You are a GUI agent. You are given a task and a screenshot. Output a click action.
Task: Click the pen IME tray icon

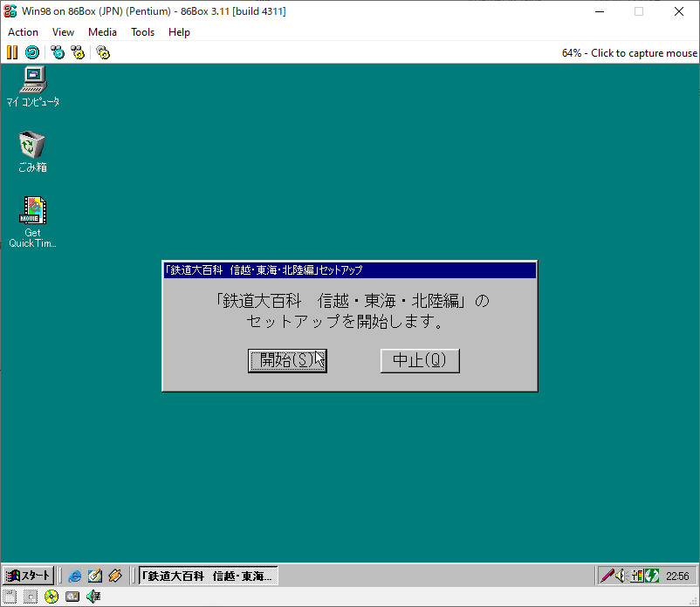tap(607, 576)
